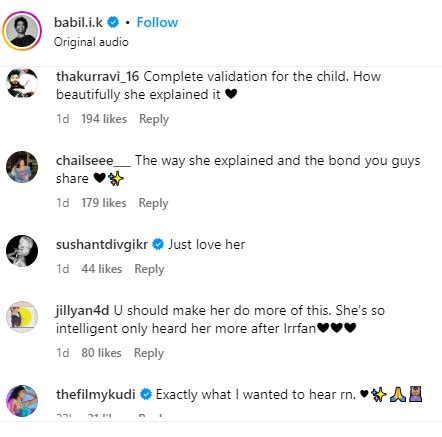
Task: Open thefilmykudi avatar image
Action: click(x=22, y=401)
